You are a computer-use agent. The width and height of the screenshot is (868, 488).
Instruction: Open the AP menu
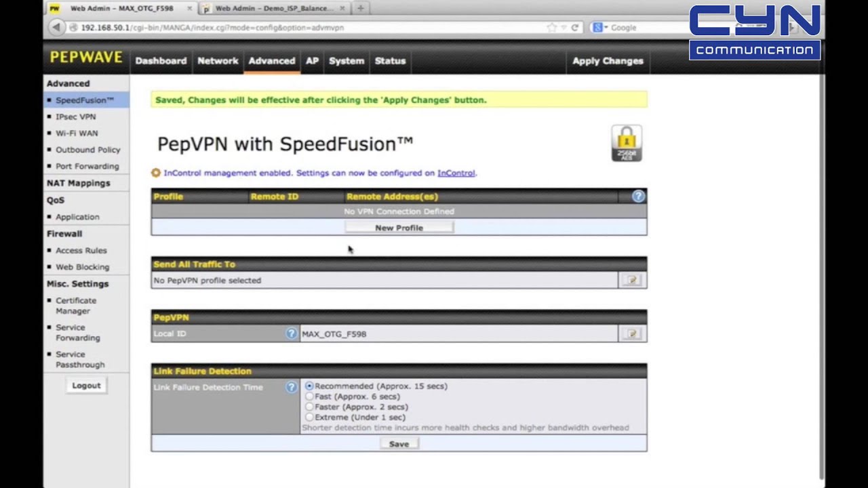tap(312, 61)
